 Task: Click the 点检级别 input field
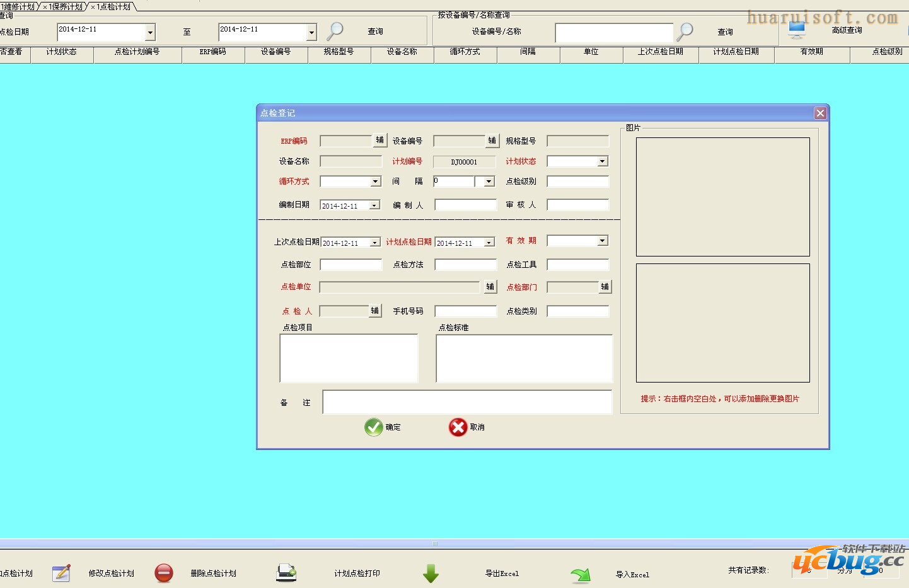pos(578,182)
